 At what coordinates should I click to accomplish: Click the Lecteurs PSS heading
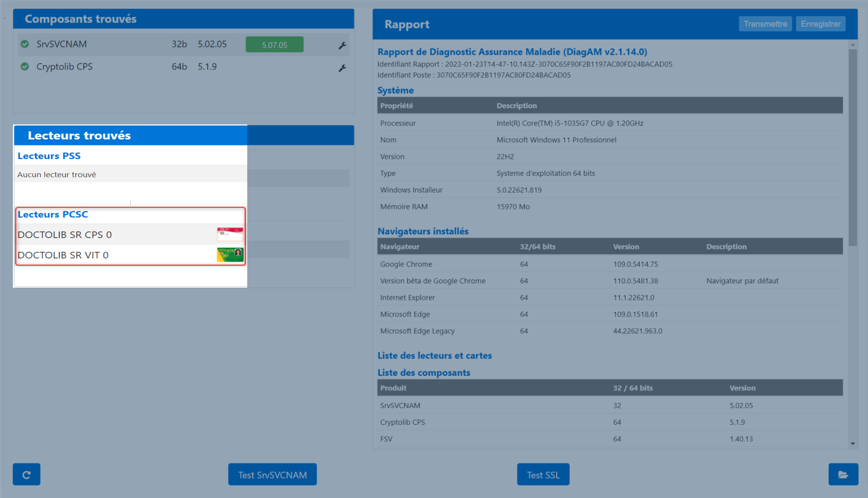[x=49, y=156]
